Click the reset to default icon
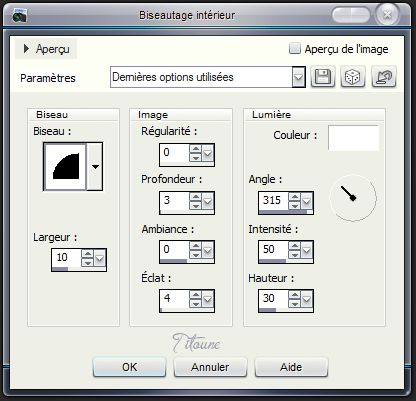 click(384, 77)
